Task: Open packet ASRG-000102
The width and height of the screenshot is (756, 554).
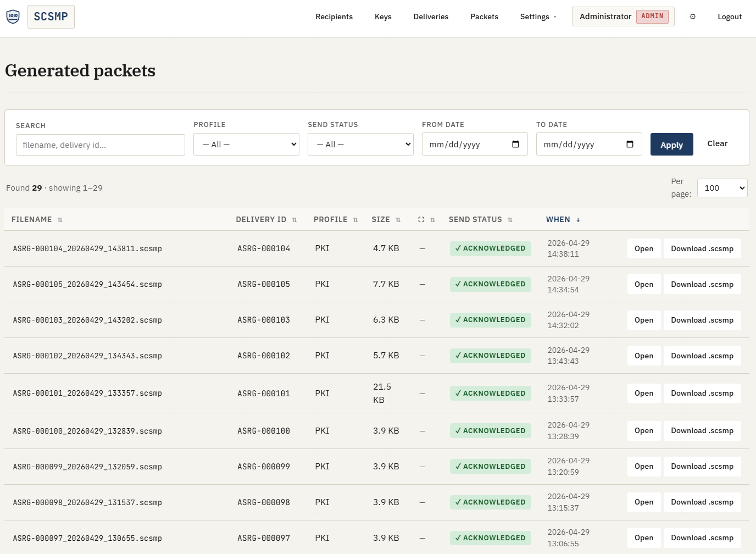Action: (x=644, y=356)
